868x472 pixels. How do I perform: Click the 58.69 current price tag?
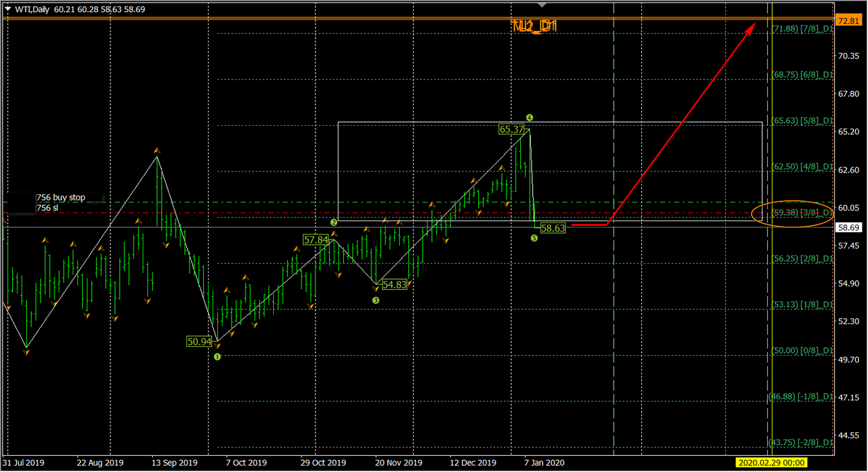847,228
